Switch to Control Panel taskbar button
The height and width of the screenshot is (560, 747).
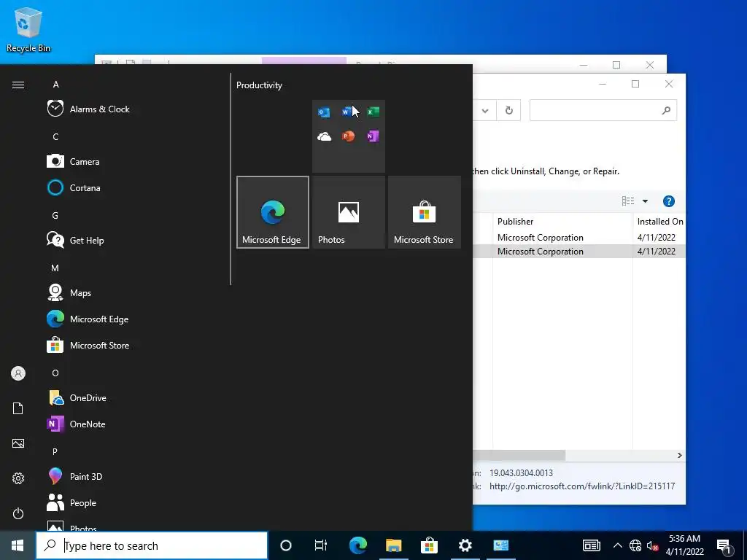pos(500,545)
